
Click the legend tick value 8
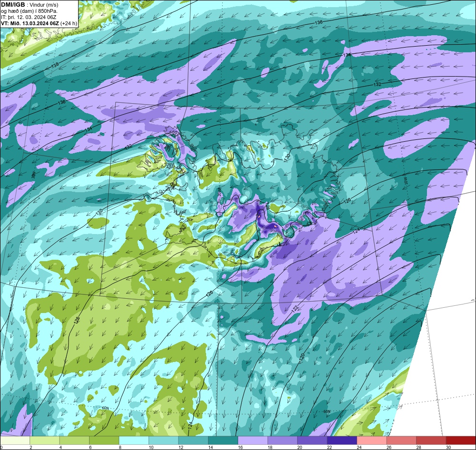[x=120, y=447]
